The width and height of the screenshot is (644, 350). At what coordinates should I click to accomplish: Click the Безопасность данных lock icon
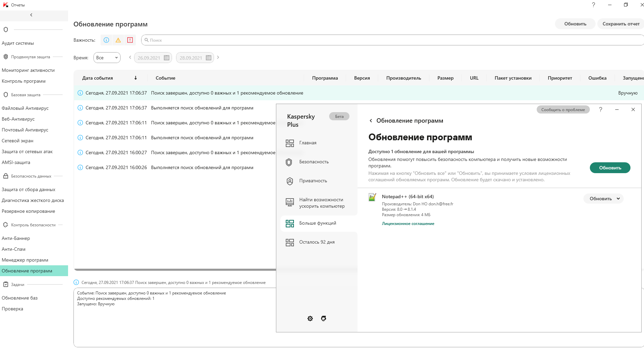[5, 176]
